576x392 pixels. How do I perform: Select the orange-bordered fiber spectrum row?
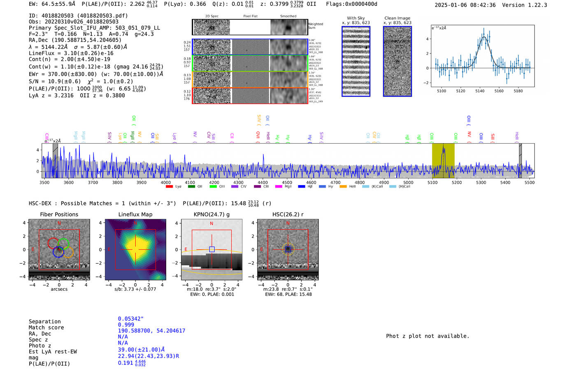click(250, 79)
